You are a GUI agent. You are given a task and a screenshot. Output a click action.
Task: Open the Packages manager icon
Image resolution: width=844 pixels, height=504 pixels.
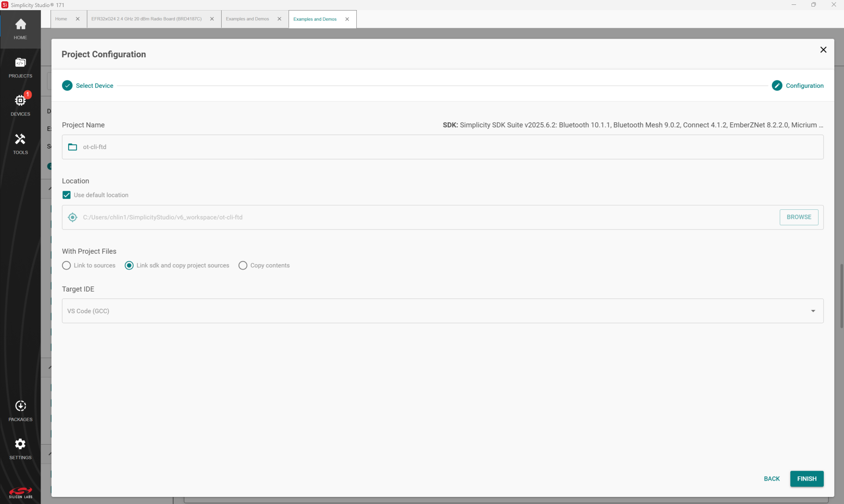pyautogui.click(x=20, y=411)
